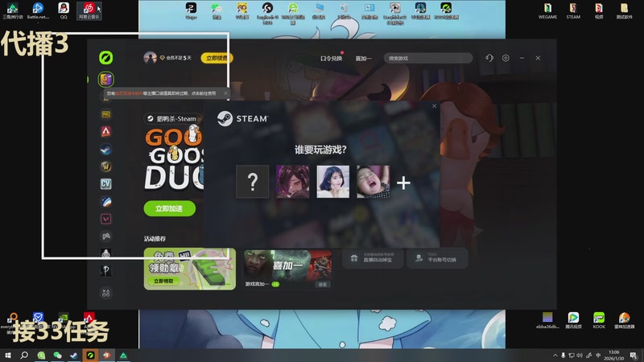Open WeChat from the taskbar

tap(57, 355)
